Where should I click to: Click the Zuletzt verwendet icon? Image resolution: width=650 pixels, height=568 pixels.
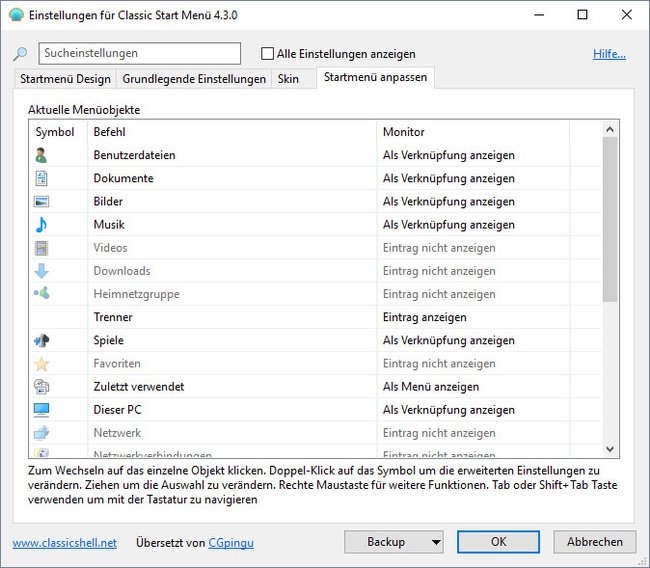[x=41, y=386]
